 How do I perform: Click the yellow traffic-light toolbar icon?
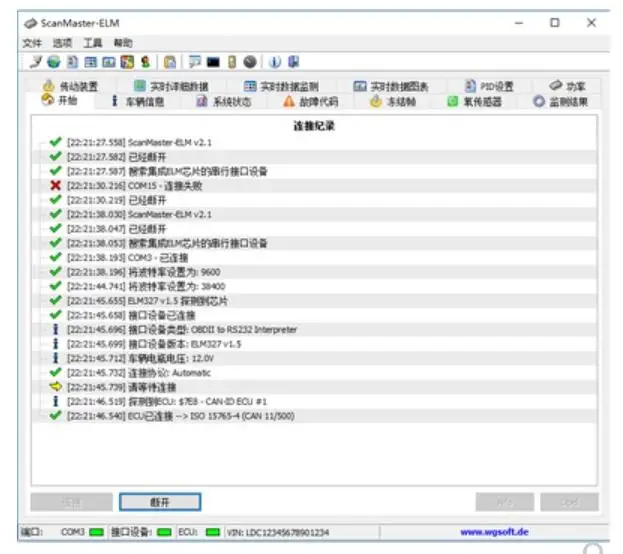[232, 62]
